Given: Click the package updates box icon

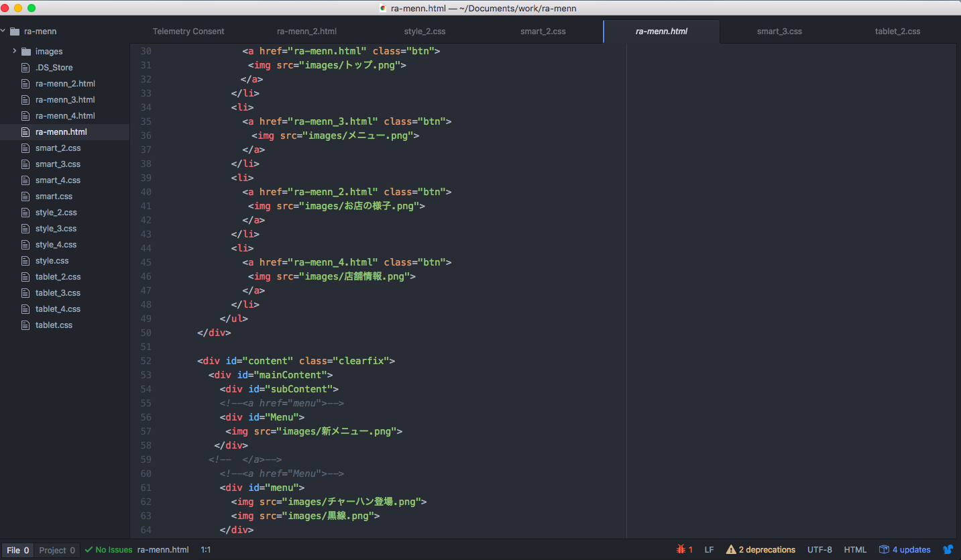Looking at the screenshot, I should (x=884, y=550).
